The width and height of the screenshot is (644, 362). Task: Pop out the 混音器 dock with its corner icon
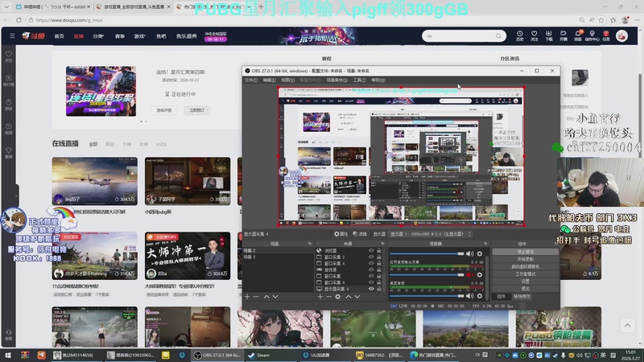tap(485, 244)
